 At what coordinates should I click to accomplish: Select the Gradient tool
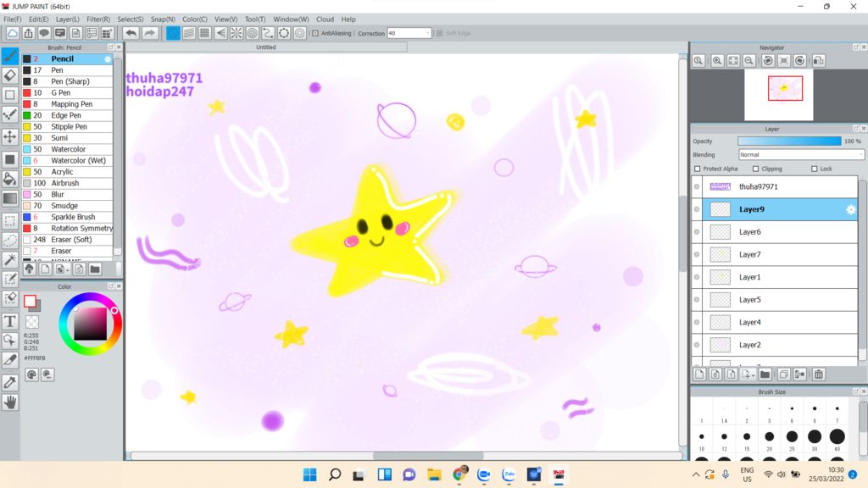point(10,198)
